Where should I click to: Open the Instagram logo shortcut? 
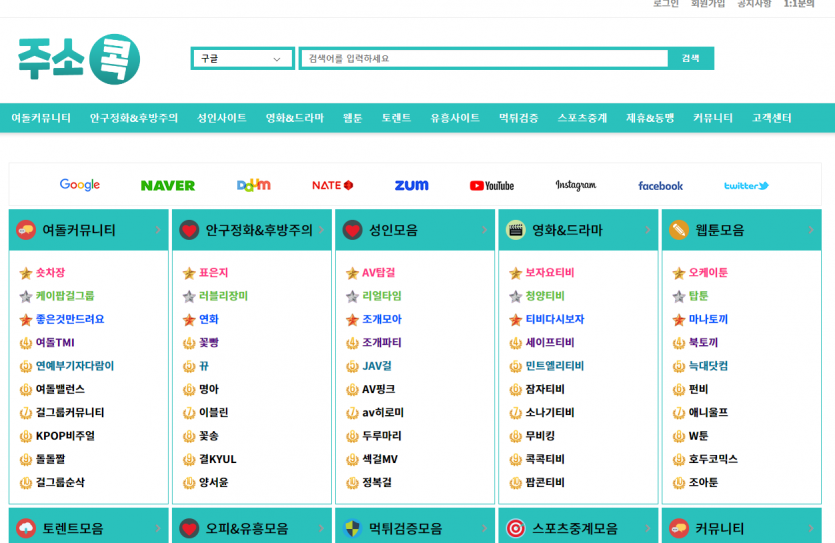tap(576, 185)
